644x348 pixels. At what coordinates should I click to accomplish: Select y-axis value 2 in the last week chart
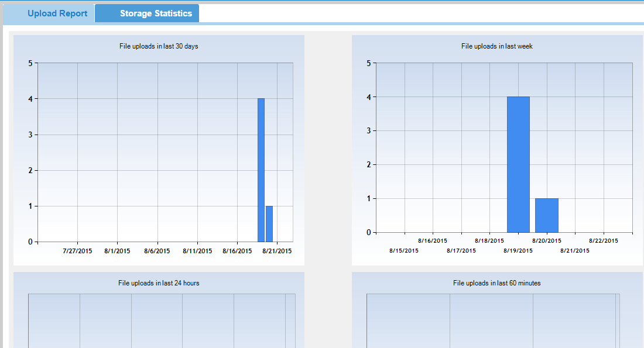click(x=369, y=165)
